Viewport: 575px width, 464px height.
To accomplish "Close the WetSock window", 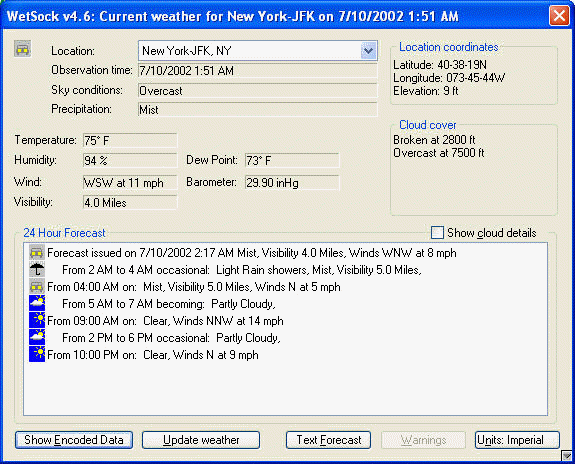I will [x=559, y=16].
